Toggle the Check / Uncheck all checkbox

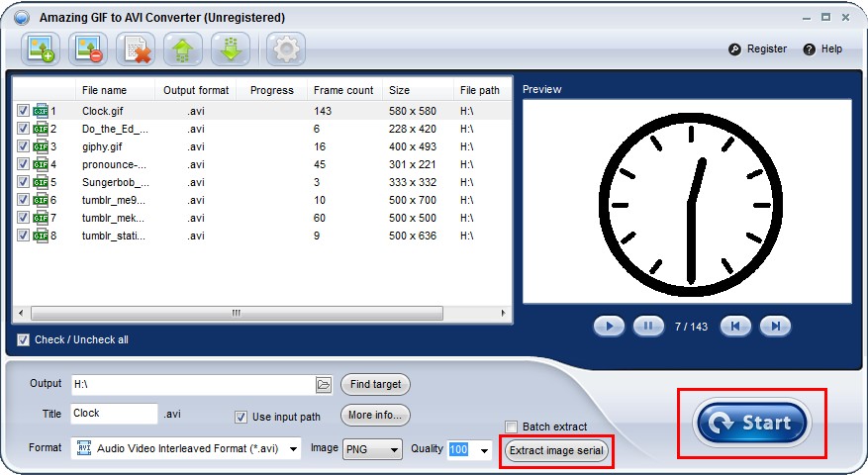pyautogui.click(x=23, y=339)
